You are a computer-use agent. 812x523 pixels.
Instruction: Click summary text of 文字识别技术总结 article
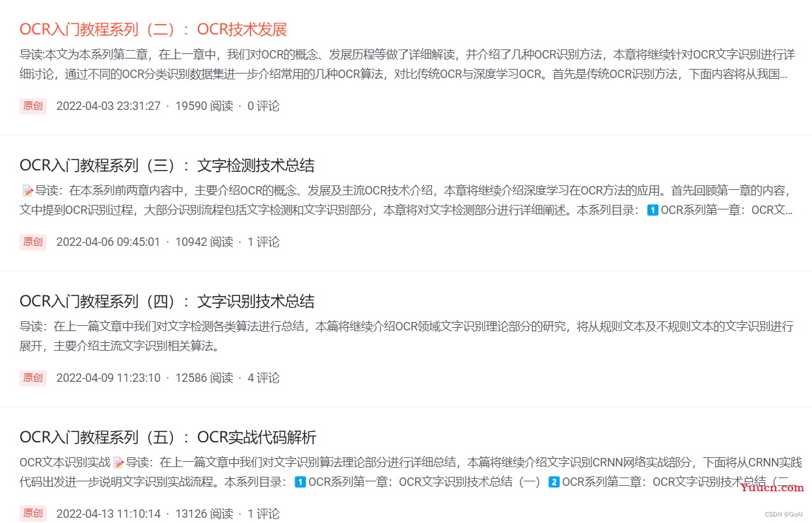tap(407, 336)
